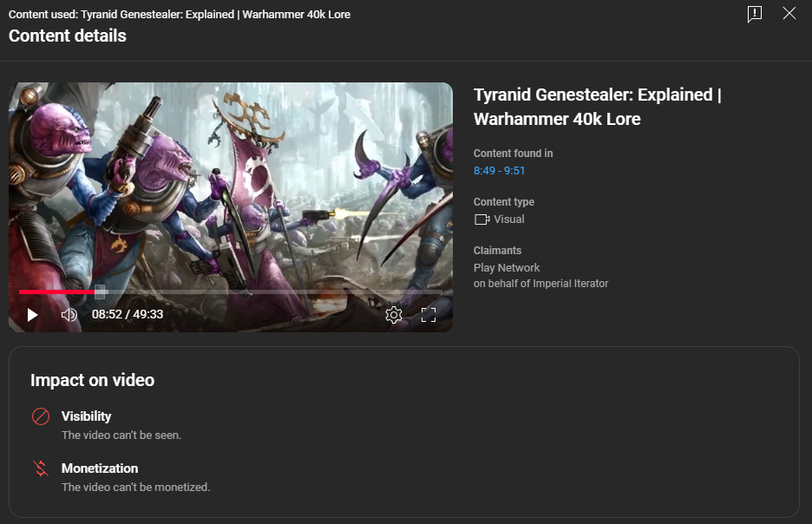Enter fullscreen on the video preview
The height and width of the screenshot is (524, 812).
pos(429,315)
